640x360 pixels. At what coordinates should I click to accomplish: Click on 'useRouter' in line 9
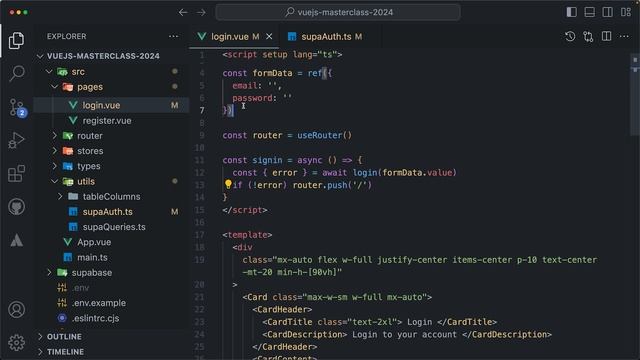319,136
